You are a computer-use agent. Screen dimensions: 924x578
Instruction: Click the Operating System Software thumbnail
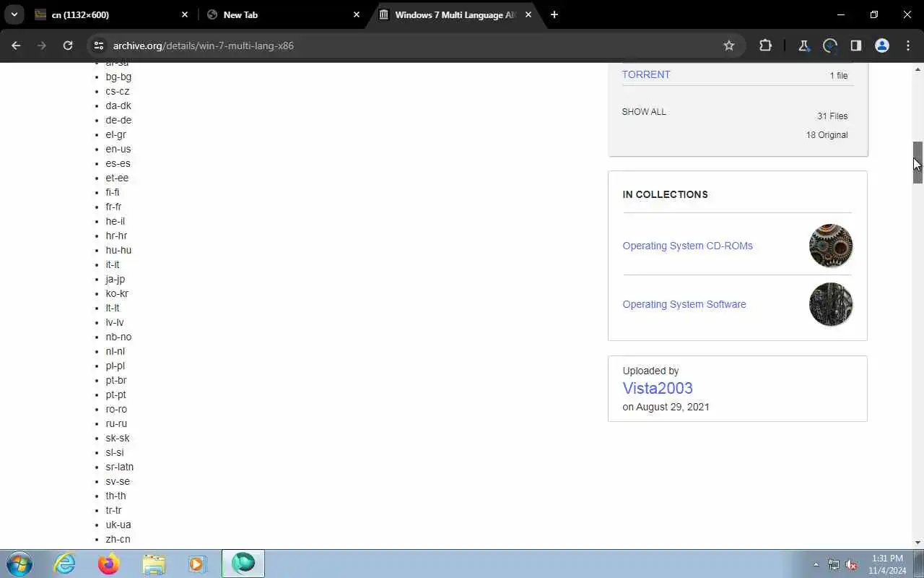click(831, 304)
